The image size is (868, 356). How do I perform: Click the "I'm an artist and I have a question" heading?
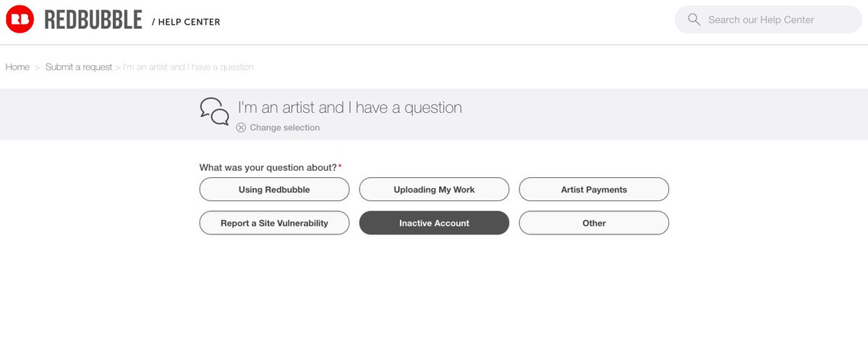(350, 107)
